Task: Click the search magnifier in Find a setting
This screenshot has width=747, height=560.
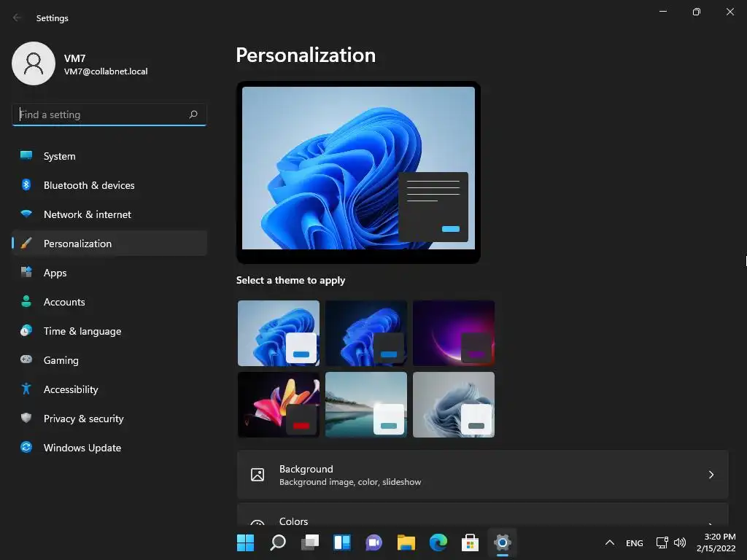Action: 193,114
